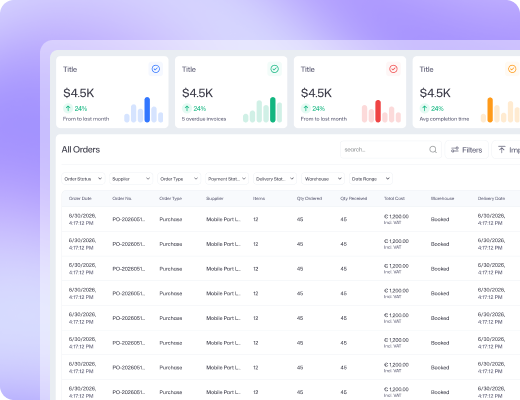Click up-arrow trend icon in the red chart card
The image size is (520, 400).
tap(306, 108)
